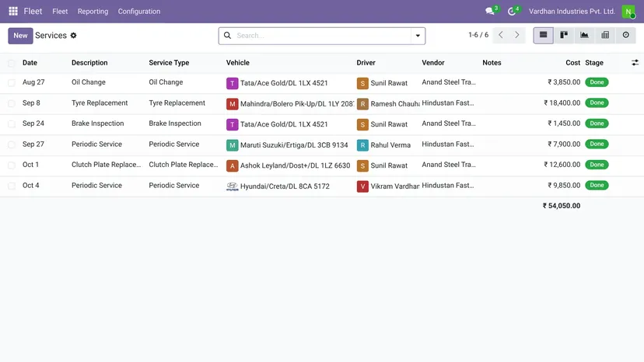Switch to list view

click(x=543, y=35)
